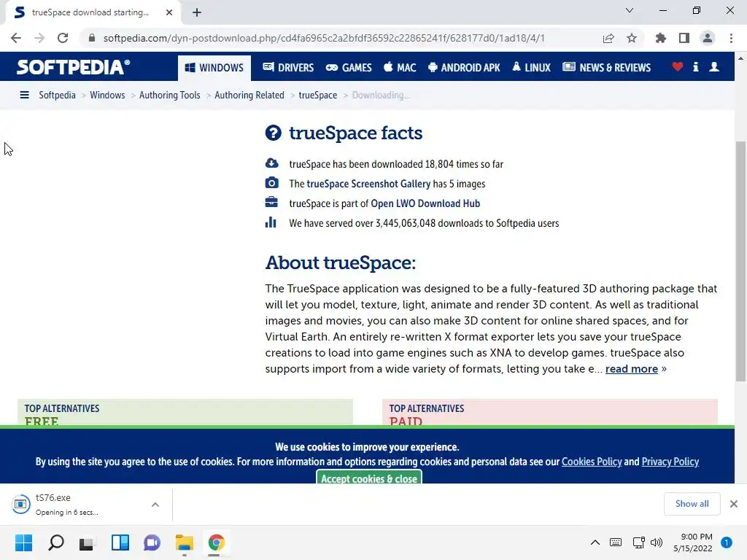Click the briefcase hub icon
747x560 pixels.
tap(271, 203)
